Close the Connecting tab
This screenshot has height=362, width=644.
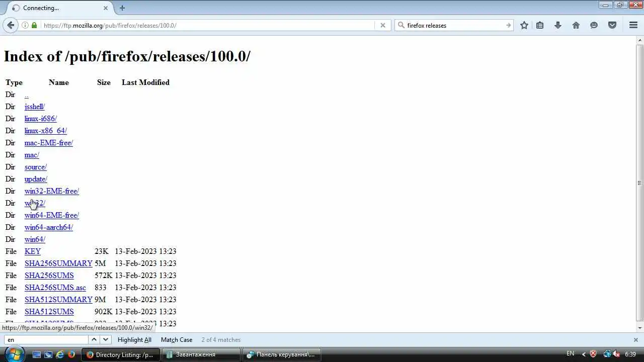106,8
